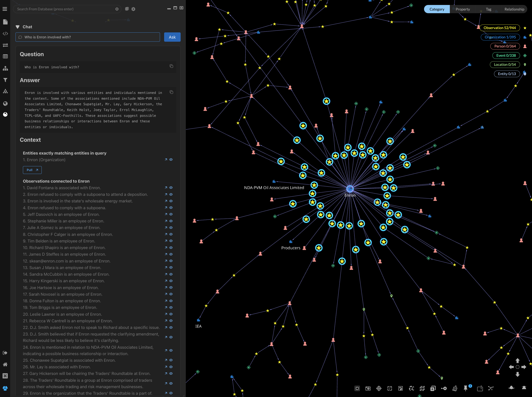
Task: Copy the Answer text with its copy icon
Action: 171,92
